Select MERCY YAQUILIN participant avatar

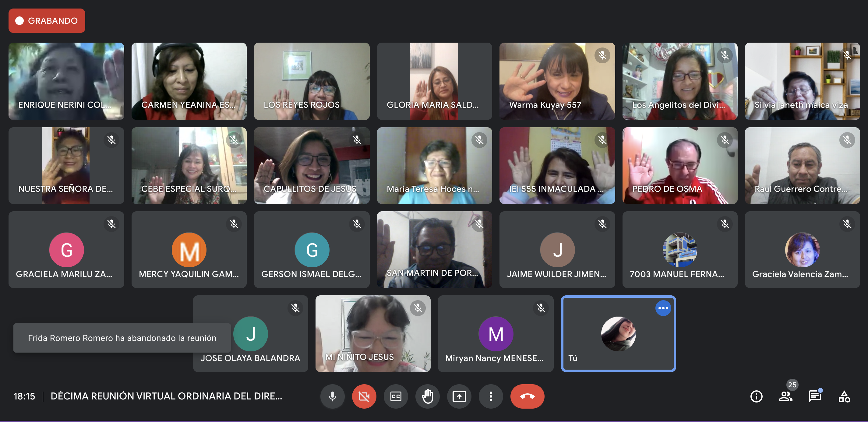click(189, 250)
